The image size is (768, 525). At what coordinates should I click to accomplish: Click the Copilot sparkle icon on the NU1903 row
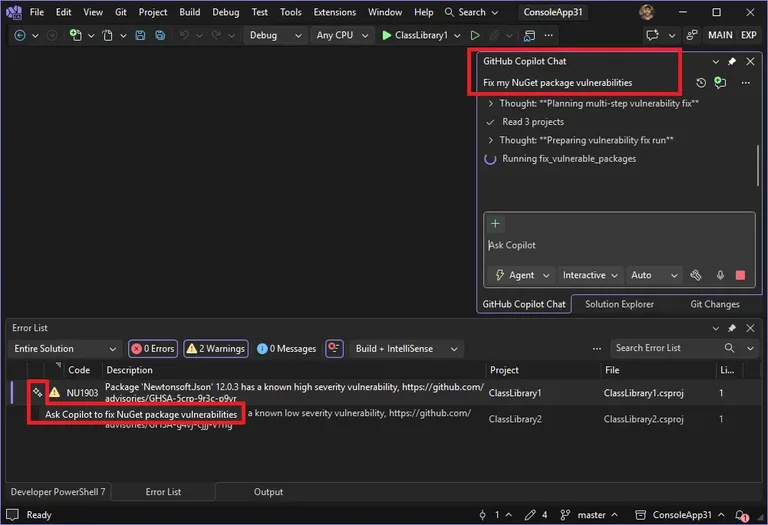coord(37,392)
